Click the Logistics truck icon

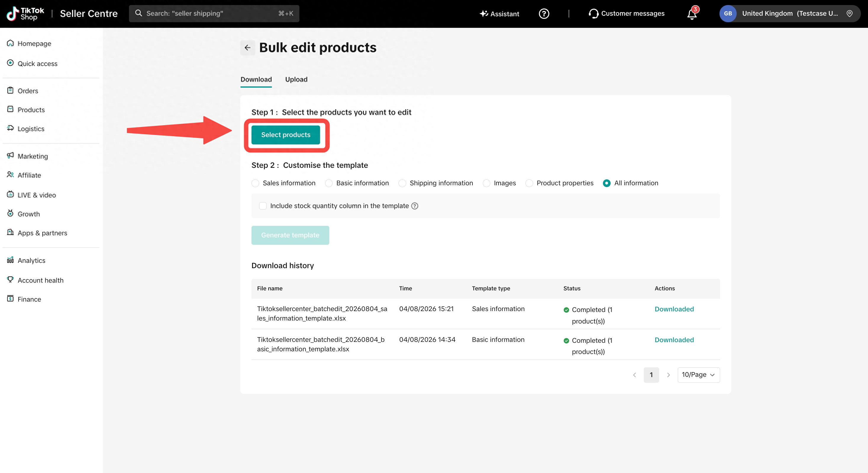pos(10,128)
